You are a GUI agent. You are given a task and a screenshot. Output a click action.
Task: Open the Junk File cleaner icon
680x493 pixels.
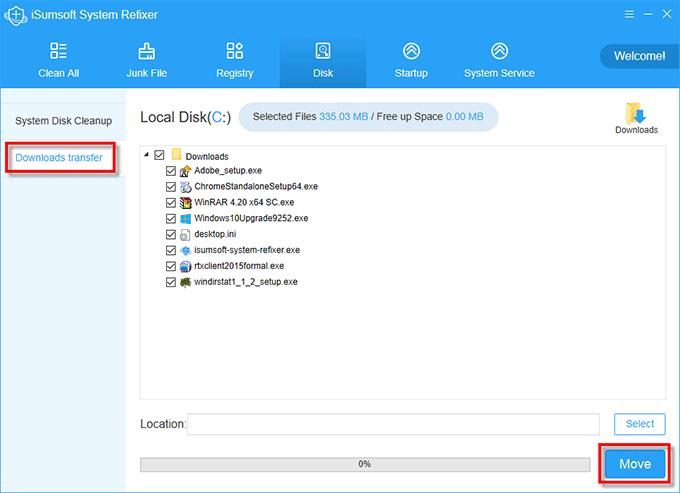(x=146, y=52)
